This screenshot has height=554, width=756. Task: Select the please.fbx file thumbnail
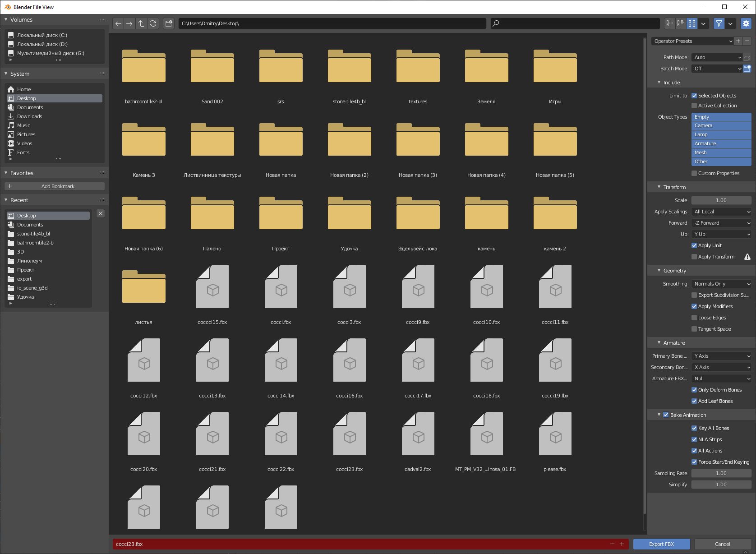[555, 434]
